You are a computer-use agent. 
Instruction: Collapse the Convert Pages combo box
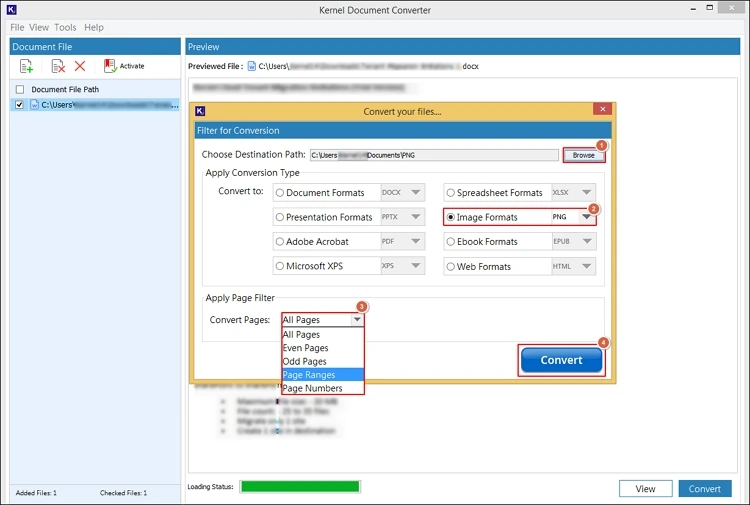tap(356, 320)
